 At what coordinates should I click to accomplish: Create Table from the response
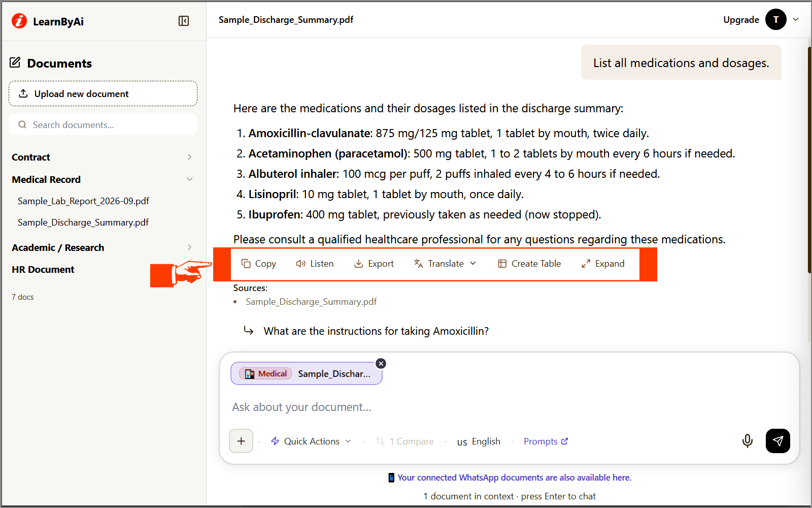coord(529,264)
